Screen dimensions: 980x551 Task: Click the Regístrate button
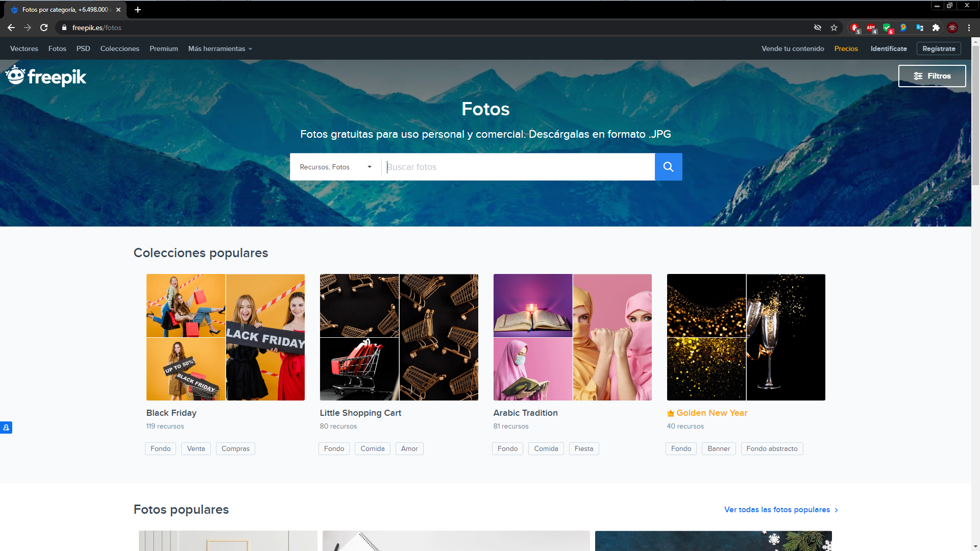(939, 48)
